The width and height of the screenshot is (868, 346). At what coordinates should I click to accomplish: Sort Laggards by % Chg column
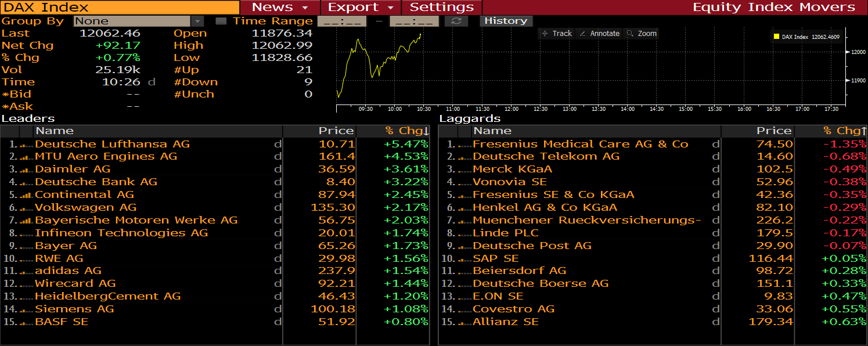pyautogui.click(x=845, y=131)
